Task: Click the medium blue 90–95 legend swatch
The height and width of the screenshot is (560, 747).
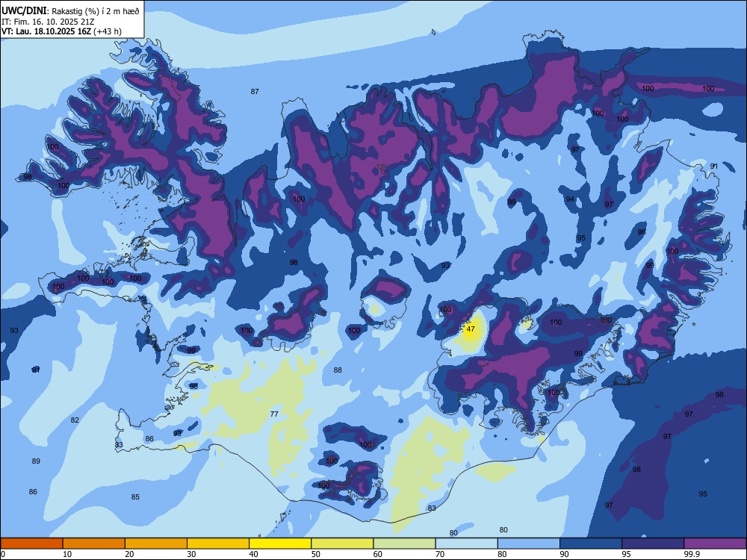Action: 591,544
